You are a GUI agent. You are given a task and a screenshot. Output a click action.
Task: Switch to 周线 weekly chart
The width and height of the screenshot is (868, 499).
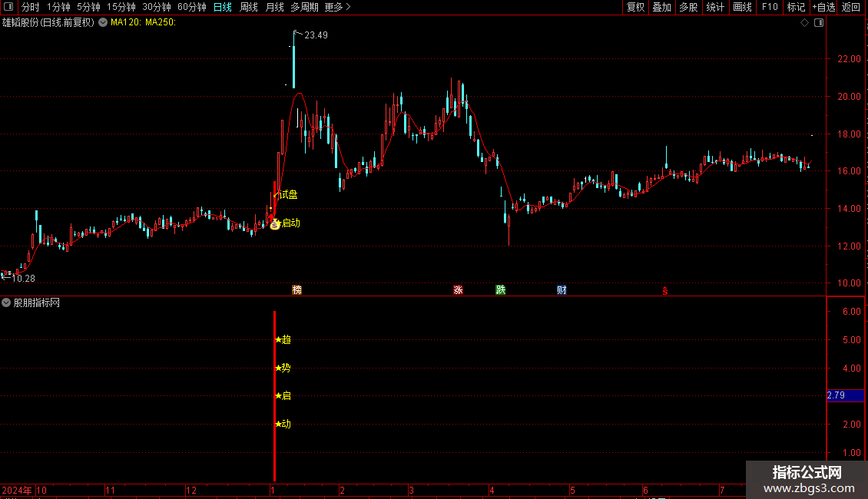click(249, 7)
